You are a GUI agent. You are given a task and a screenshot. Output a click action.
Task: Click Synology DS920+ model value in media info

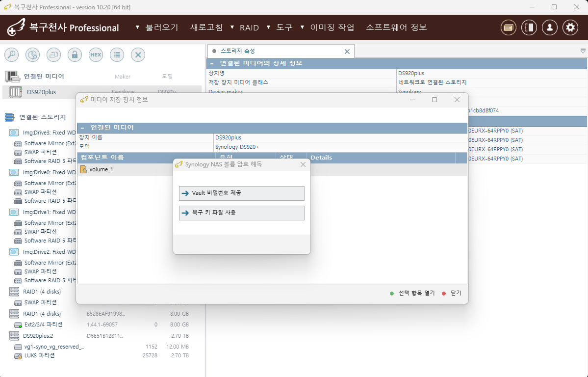pyautogui.click(x=237, y=147)
